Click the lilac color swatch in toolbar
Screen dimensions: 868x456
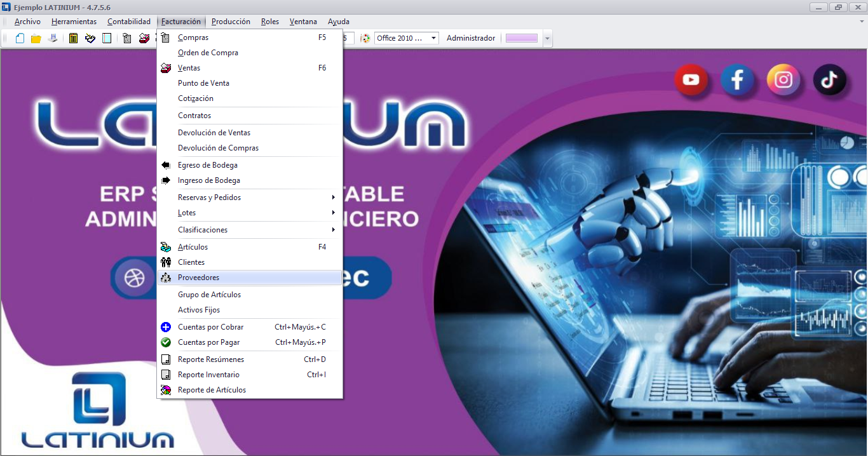tap(522, 38)
